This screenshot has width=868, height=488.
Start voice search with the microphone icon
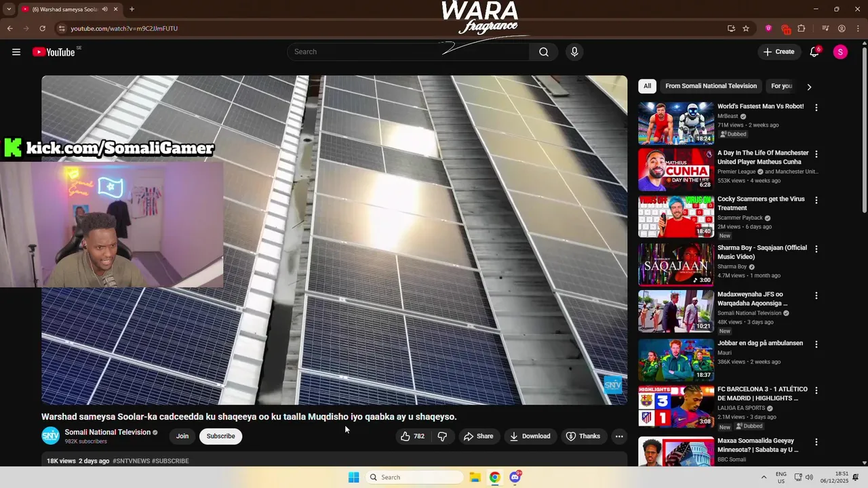pyautogui.click(x=574, y=52)
